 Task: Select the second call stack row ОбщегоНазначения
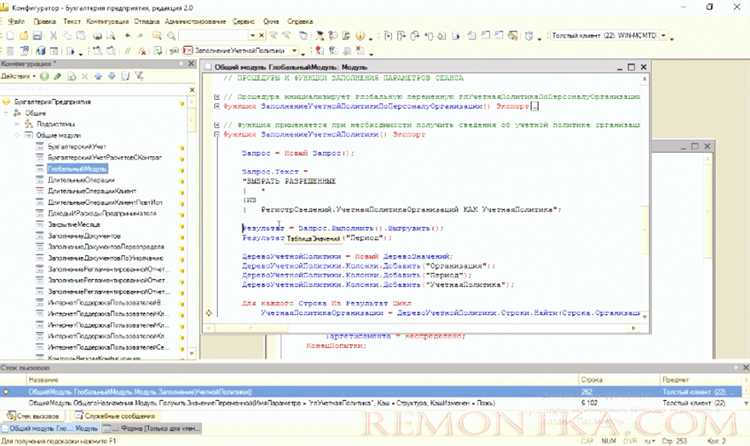pos(371,403)
